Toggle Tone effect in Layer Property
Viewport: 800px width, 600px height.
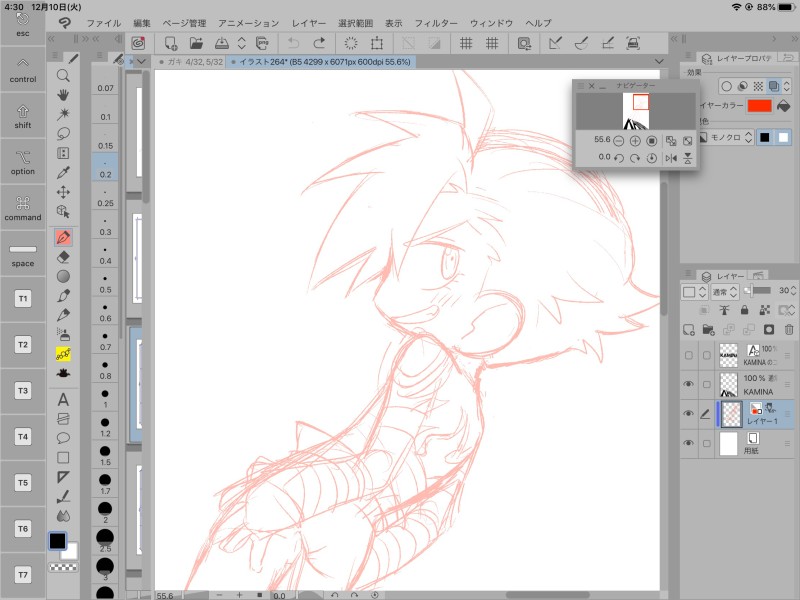tap(758, 86)
